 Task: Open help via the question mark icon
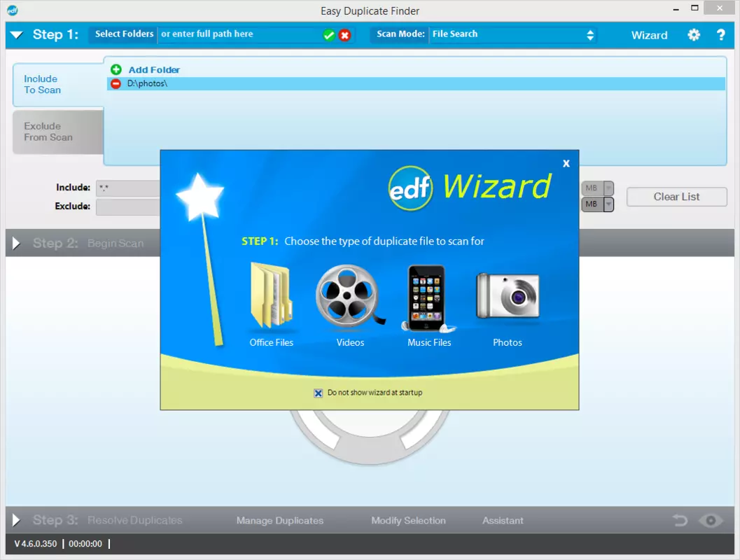pos(720,35)
